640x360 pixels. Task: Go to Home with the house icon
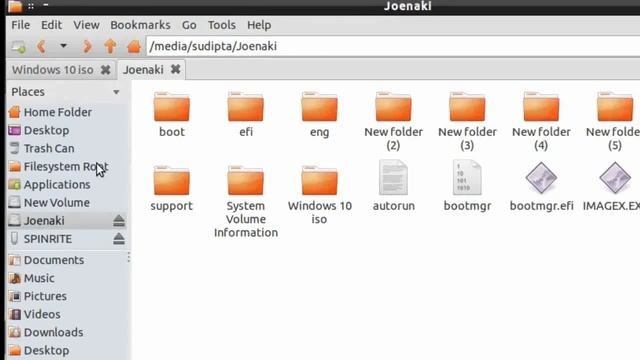coord(133,47)
